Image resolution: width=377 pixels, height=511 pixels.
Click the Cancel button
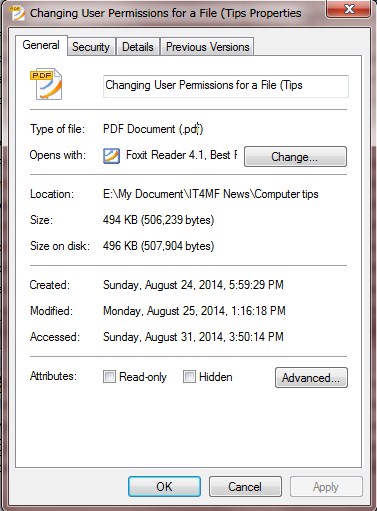coord(245,487)
